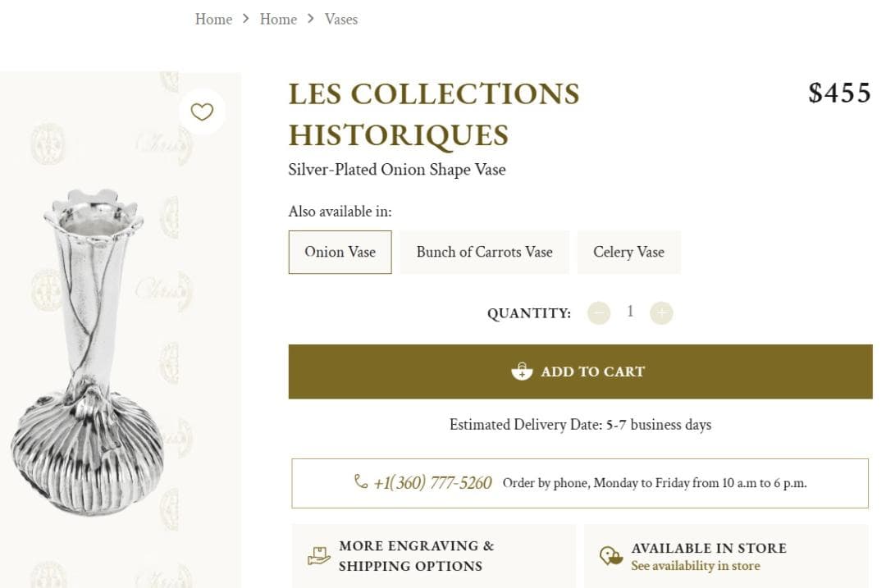The image size is (886, 588).
Task: Select the Bunch of Carrots Vase variant
Action: (x=484, y=252)
